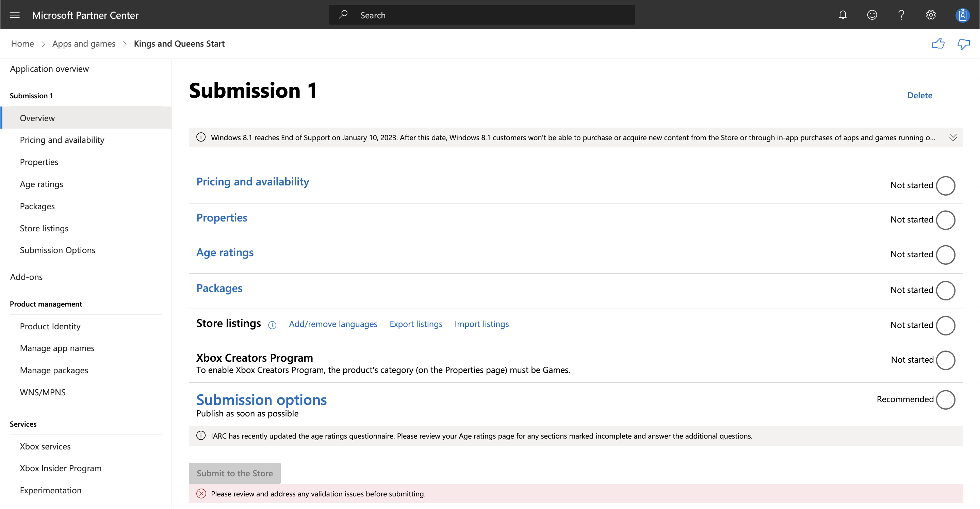Open Submission options

[x=261, y=399]
